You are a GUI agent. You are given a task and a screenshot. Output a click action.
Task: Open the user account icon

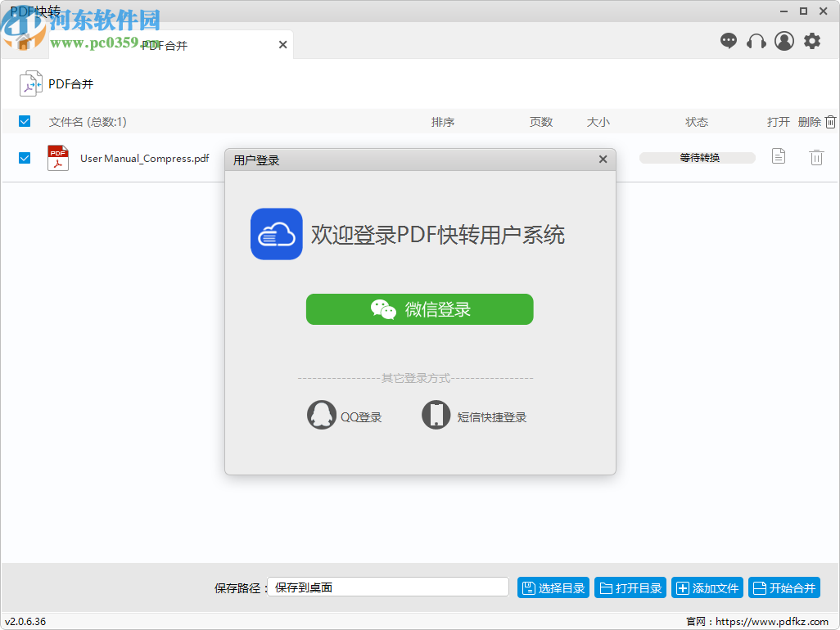click(x=784, y=40)
